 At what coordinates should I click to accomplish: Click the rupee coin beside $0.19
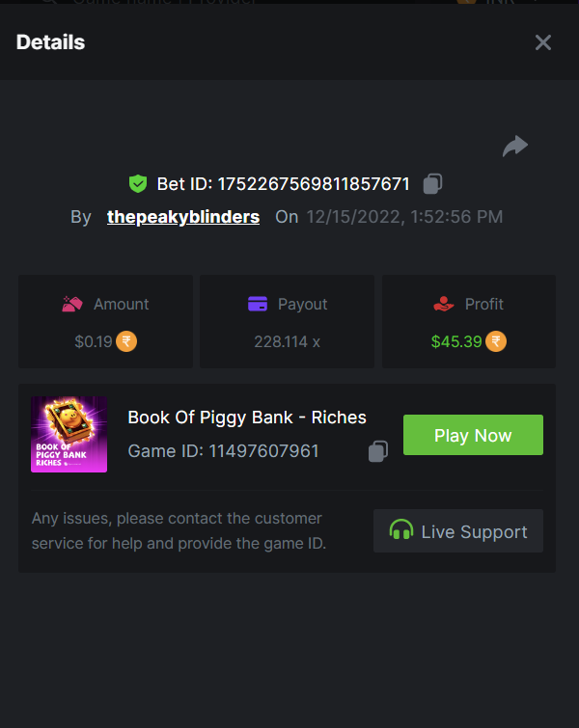point(126,341)
